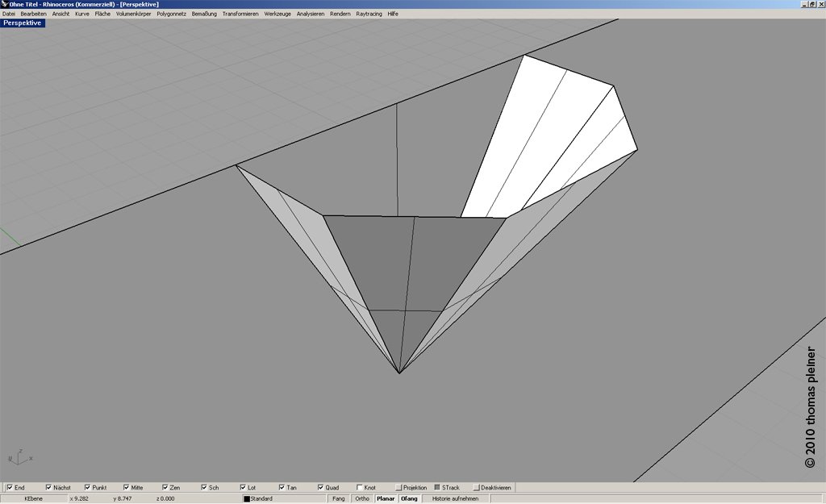Open the Datei menu
826x504 pixels.
[x=9, y=14]
